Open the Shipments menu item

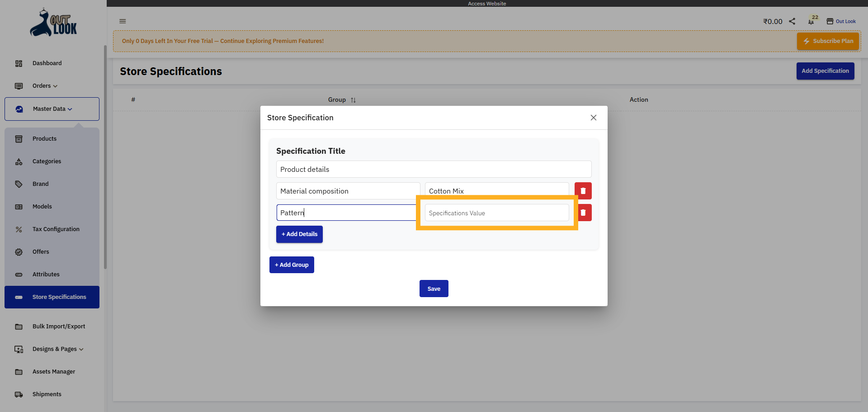point(47,394)
